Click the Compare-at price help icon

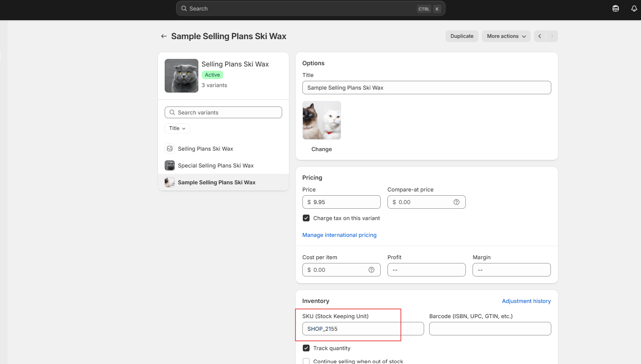[456, 202]
